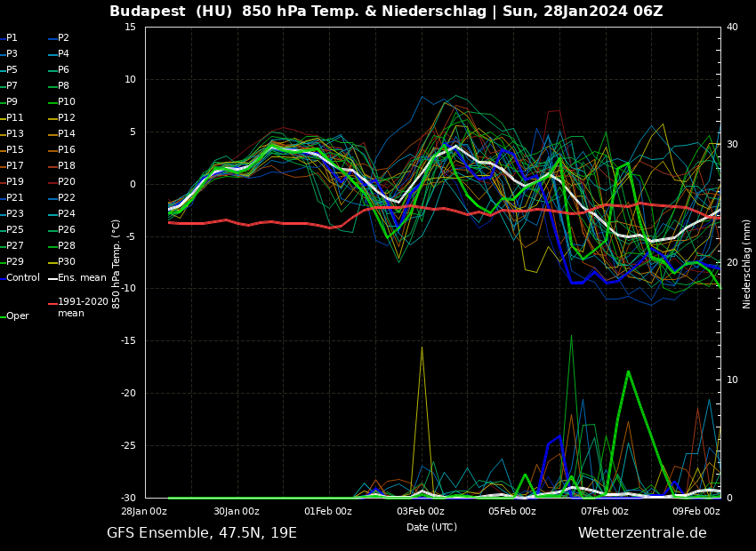Viewport: 756px width, 551px height.
Task: Select the P24 legend entry
Action: click(x=67, y=214)
